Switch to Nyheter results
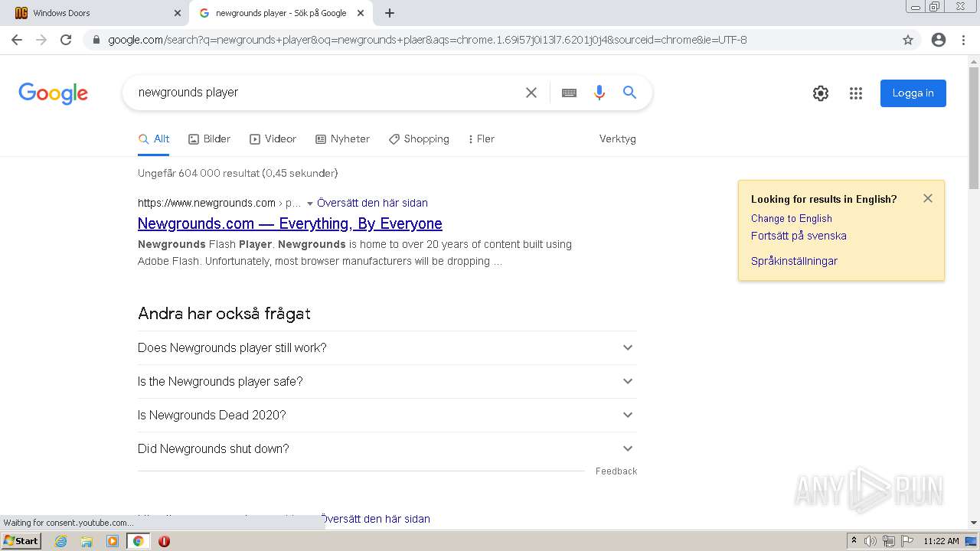 pyautogui.click(x=343, y=139)
